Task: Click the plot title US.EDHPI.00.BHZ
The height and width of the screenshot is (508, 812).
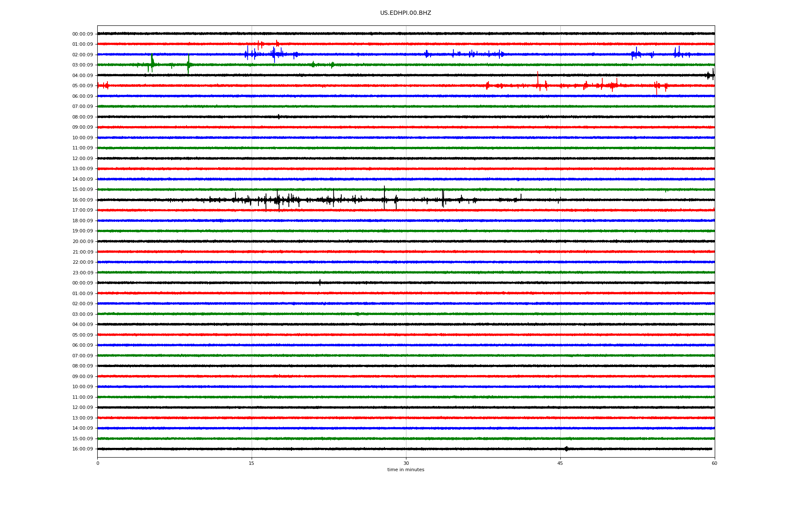Action: [x=405, y=13]
